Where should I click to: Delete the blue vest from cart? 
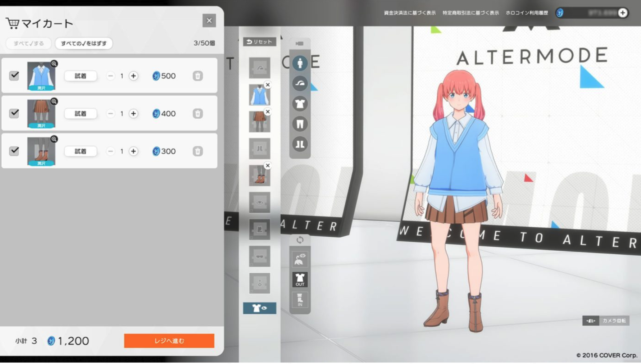(x=197, y=76)
